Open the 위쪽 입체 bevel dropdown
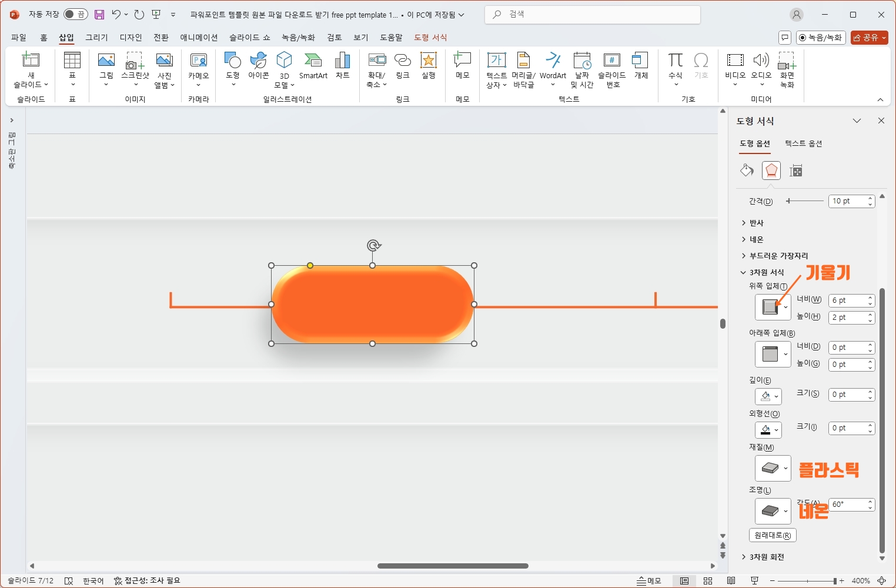Viewport: 896px width, 588px height. [773, 307]
